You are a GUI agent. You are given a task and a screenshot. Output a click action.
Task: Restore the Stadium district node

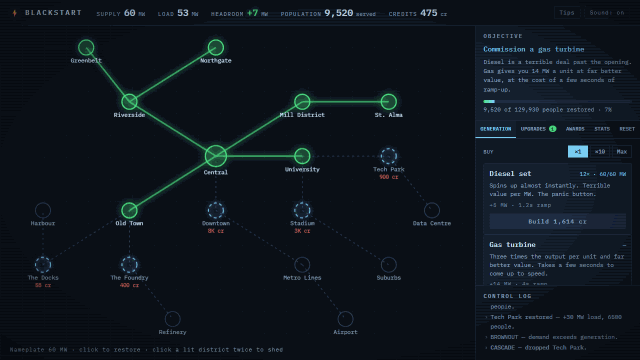302,210
